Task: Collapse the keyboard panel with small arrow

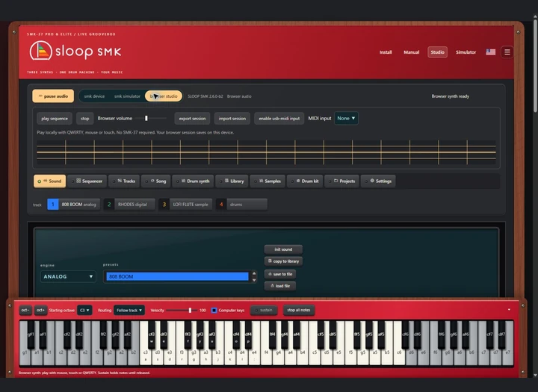Action: (x=509, y=310)
